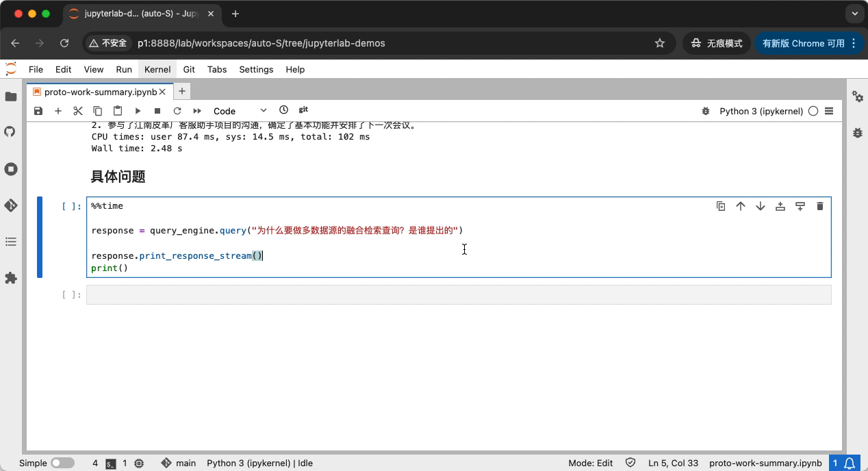Image resolution: width=868 pixels, height=471 pixels.
Task: Click the kernel status circle indicator
Action: (x=813, y=111)
